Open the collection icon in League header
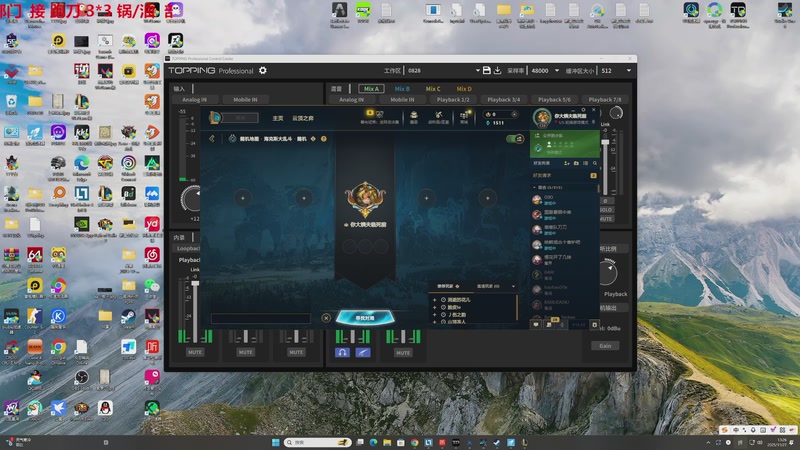 [x=414, y=117]
